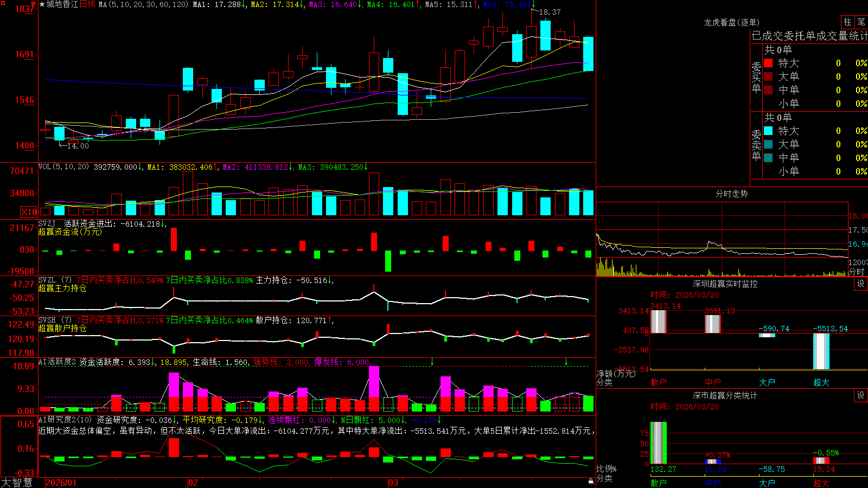Click the 龙虎看盘(逐单) panel title

pyautogui.click(x=731, y=22)
